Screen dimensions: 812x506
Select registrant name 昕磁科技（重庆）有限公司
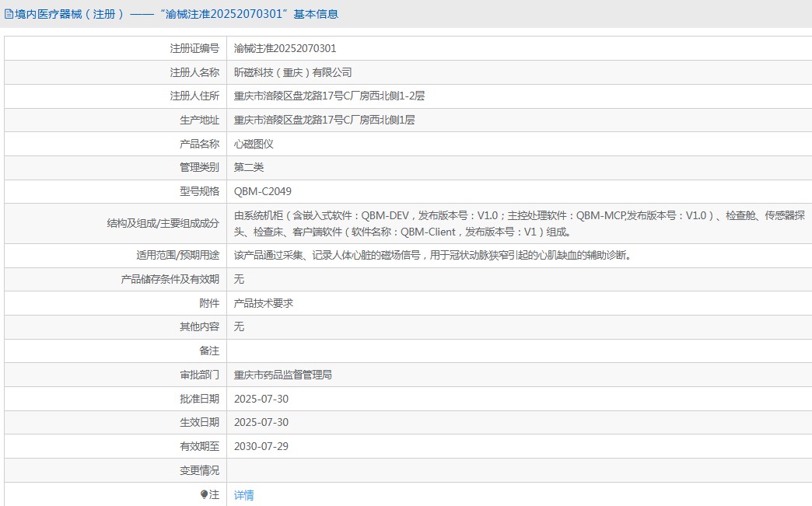click(292, 72)
